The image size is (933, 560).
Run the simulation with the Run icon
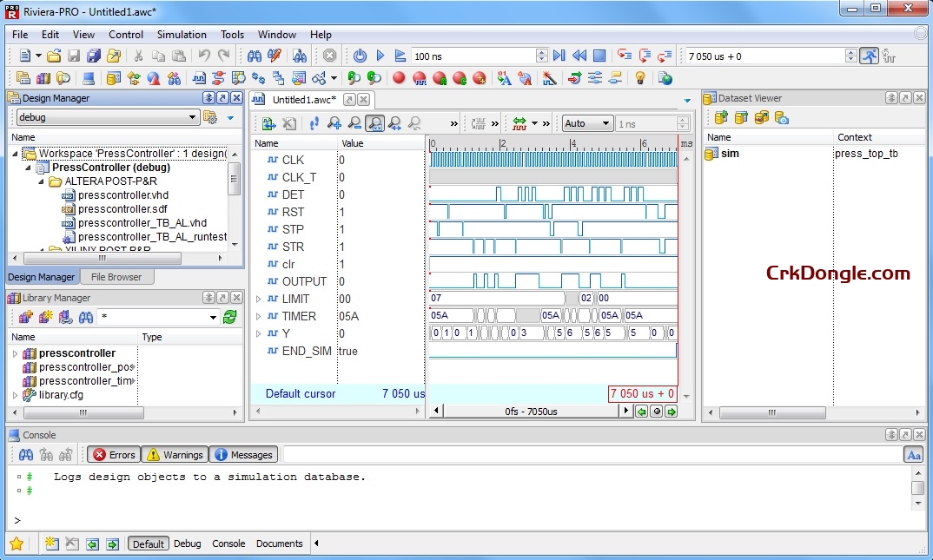pos(380,54)
